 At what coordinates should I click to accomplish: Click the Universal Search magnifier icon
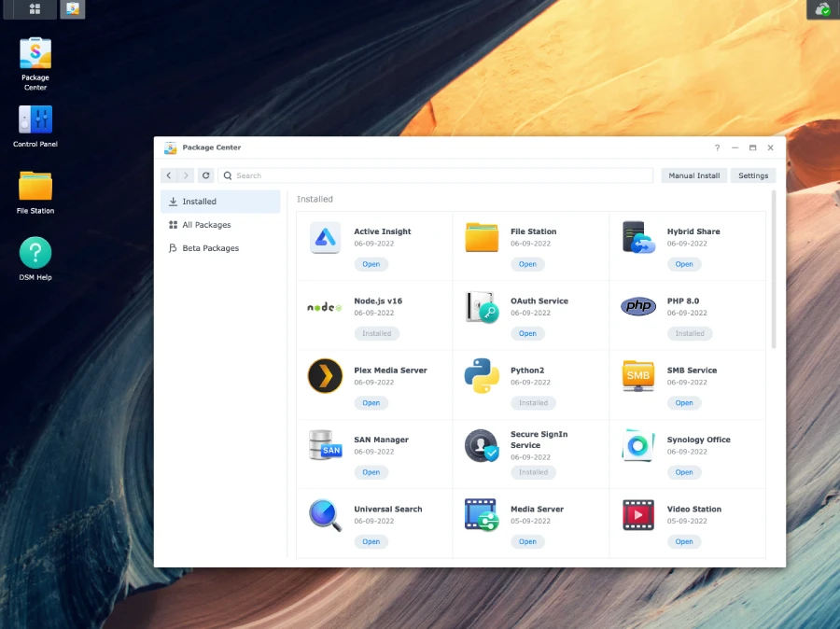(325, 515)
